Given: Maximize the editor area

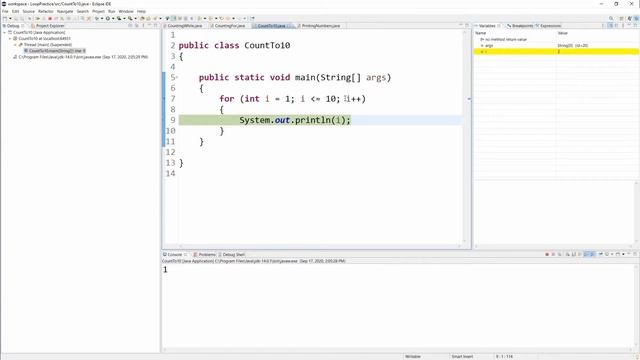Looking at the screenshot, I should click(x=467, y=26).
